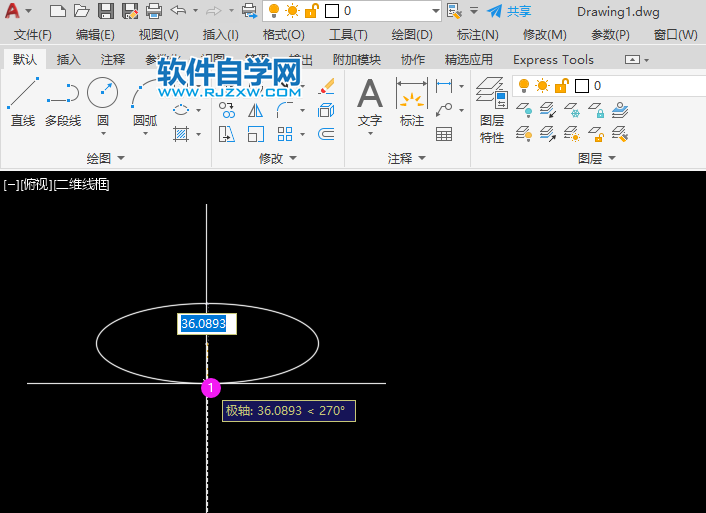
Task: Toggle layer on/off lightbulb in ribbon layer dropdown
Action: click(x=523, y=86)
